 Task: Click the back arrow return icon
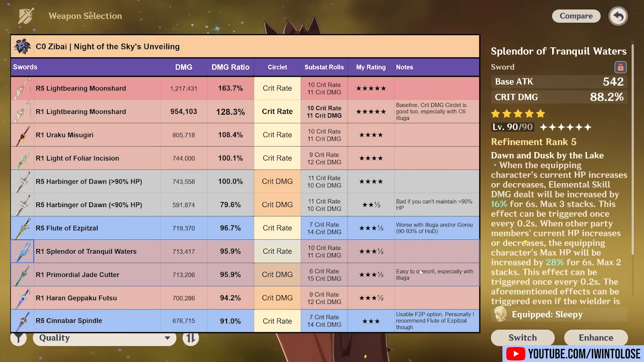pos(618,16)
